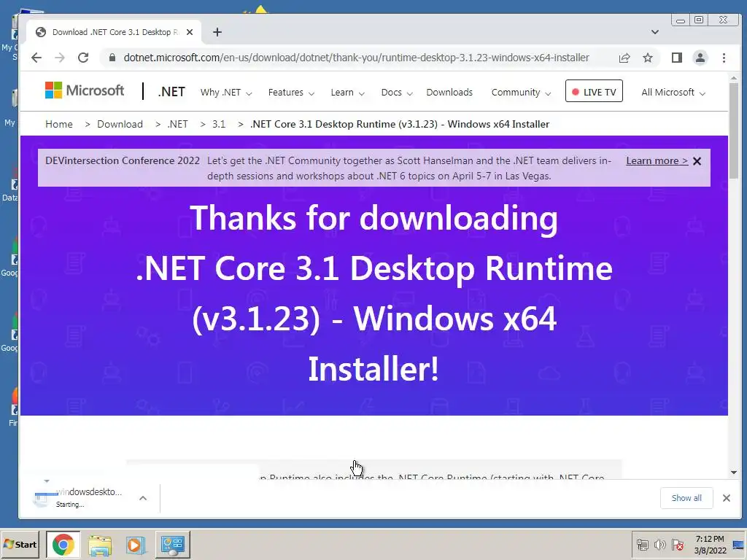
Task: Click Show all downloads button
Action: tap(686, 498)
